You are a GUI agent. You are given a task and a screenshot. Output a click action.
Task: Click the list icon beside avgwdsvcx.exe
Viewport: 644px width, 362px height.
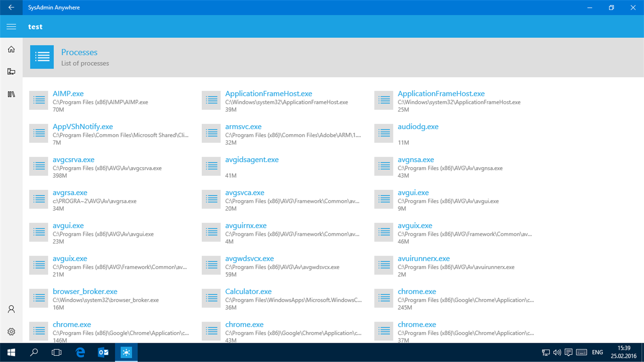point(212,265)
